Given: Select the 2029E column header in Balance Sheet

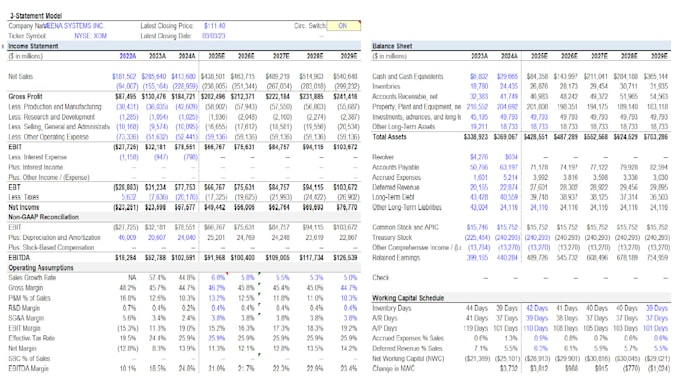Looking at the screenshot, I should pos(659,56).
